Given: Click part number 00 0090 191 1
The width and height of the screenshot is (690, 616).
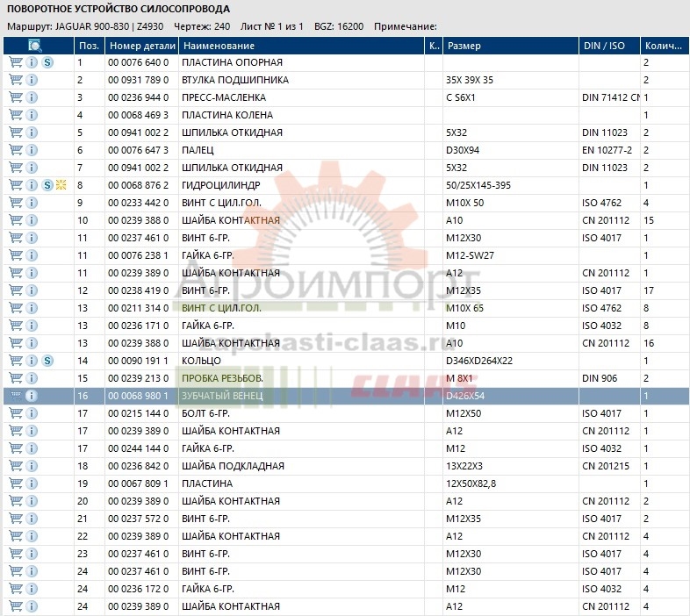Looking at the screenshot, I should pos(138,361).
